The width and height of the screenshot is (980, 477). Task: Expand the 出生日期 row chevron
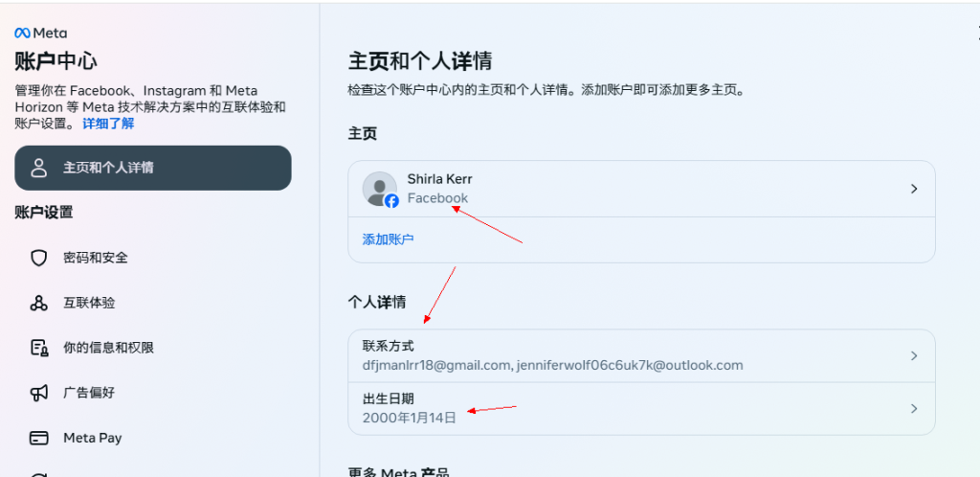click(x=914, y=408)
